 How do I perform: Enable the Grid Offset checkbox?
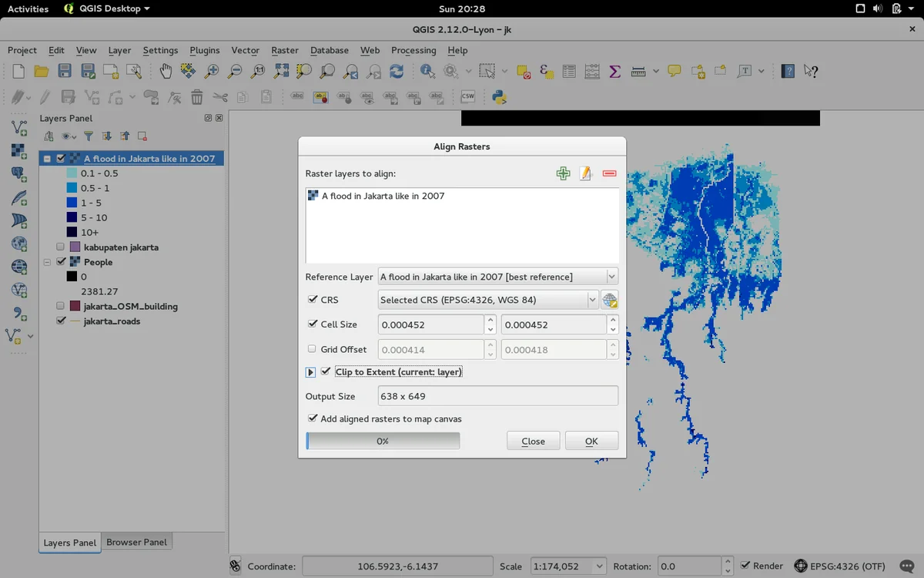[x=312, y=348]
